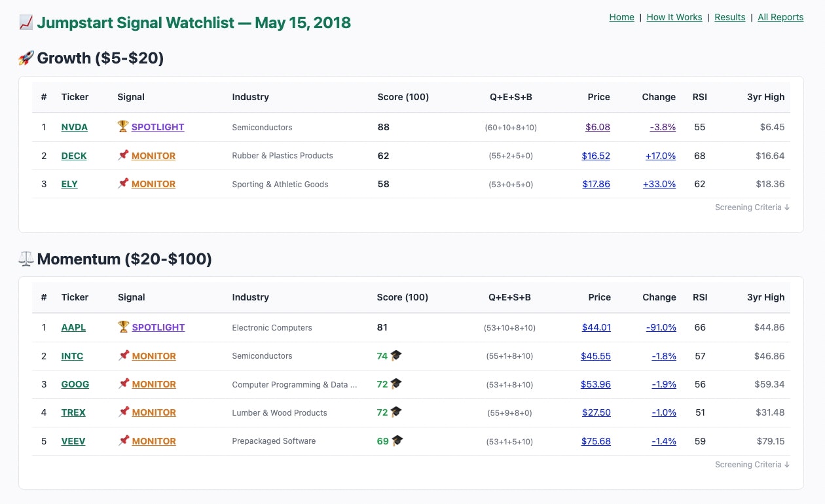Click the 3yr High header in Momentum table

(x=766, y=297)
